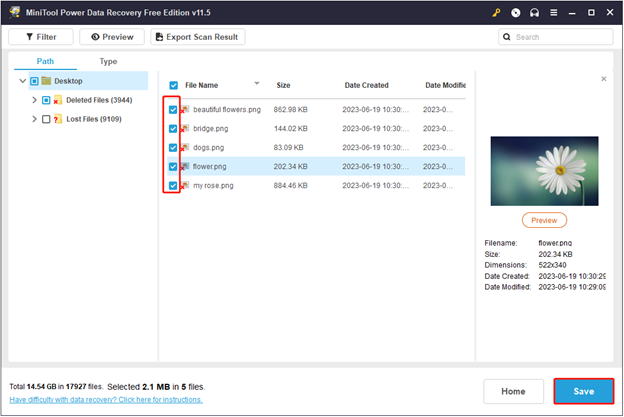Toggle the Desktop folder checkbox
This screenshot has width=624, height=417.
34,81
